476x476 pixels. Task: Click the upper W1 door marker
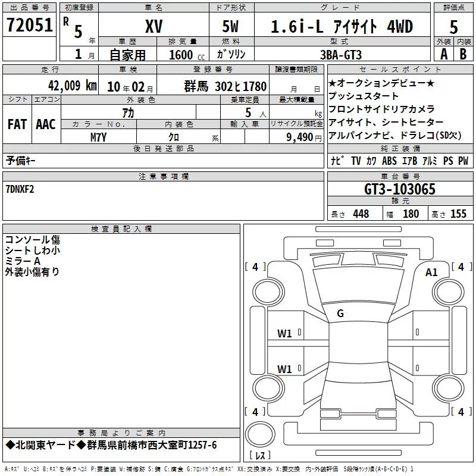point(284,334)
